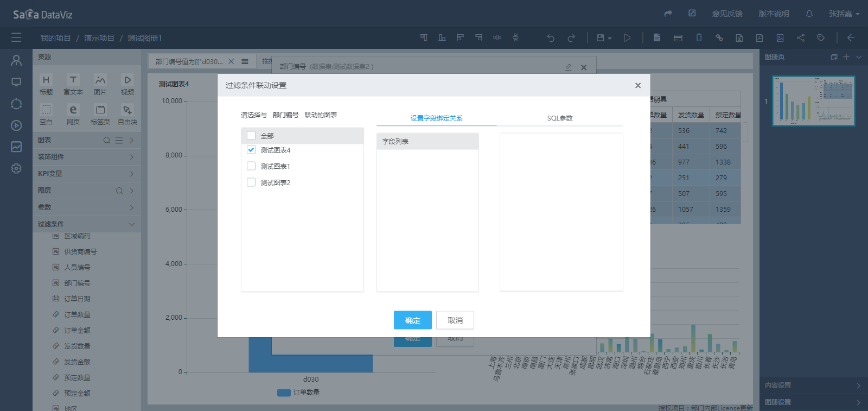Open the 我的项目 breadcrumb
Viewport: 868px width, 411px height.
pos(55,38)
